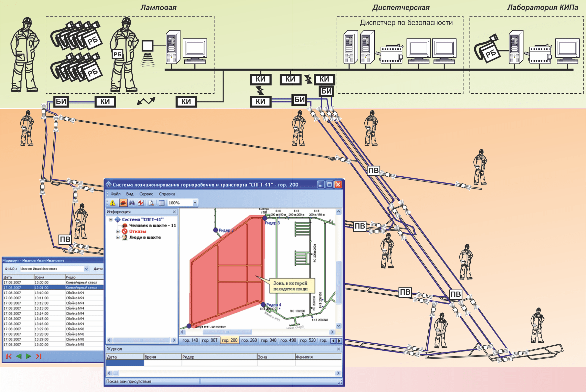Click the Зона, в которой находятся люди callout

(x=292, y=286)
